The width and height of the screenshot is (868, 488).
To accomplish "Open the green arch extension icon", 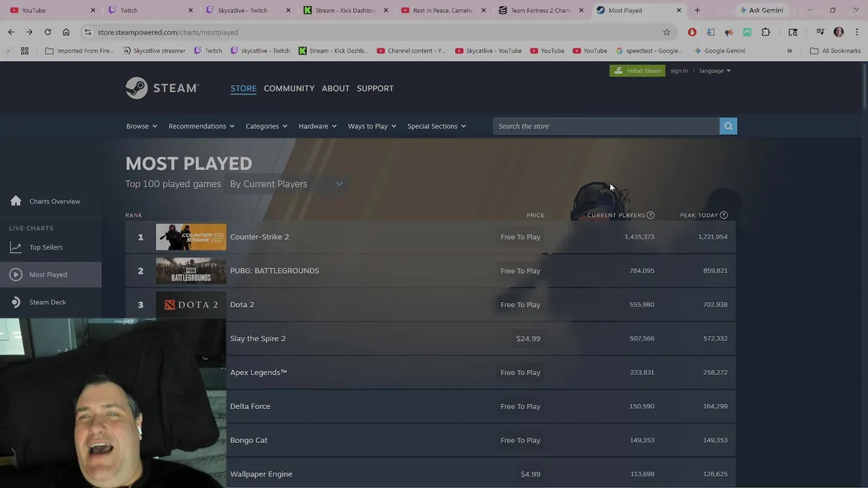I will 747,32.
